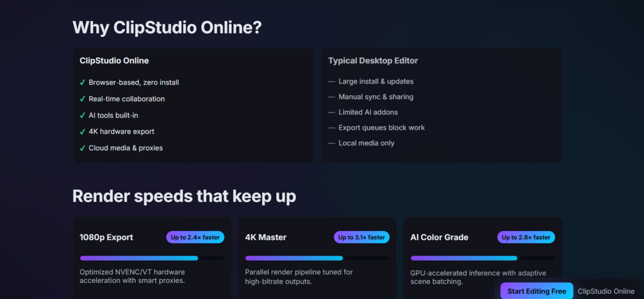Click the 'Cloud media & proxies' text
Image resolution: width=644 pixels, height=299 pixels.
coord(126,148)
